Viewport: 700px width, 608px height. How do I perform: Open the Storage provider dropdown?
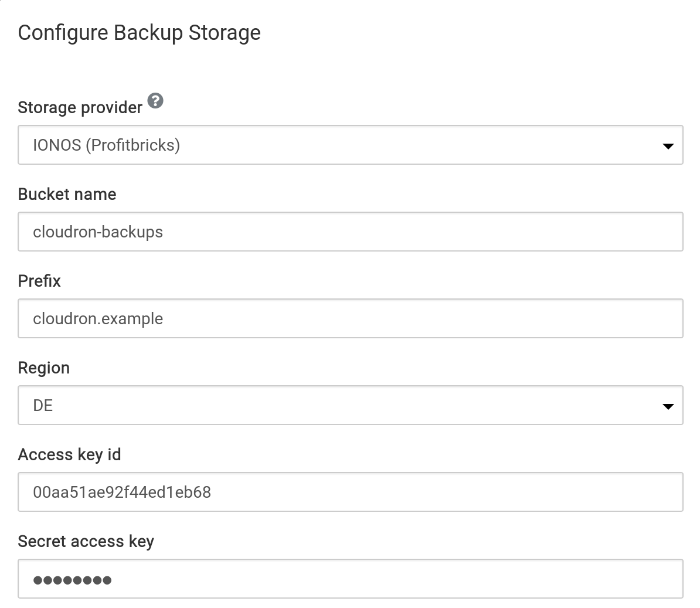point(350,145)
